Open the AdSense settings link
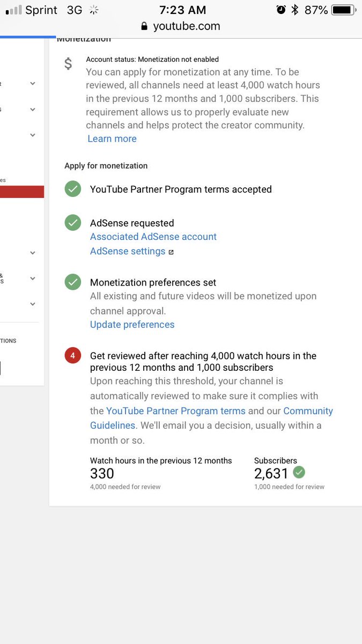Image resolution: width=362 pixels, height=644 pixels. 128,251
